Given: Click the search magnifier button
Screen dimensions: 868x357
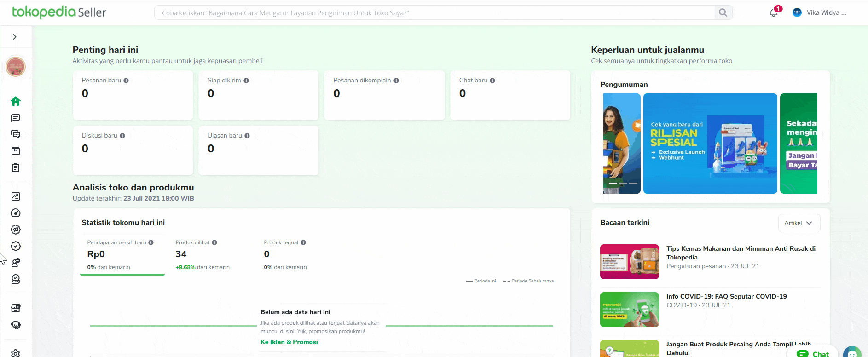Looking at the screenshot, I should coord(723,12).
